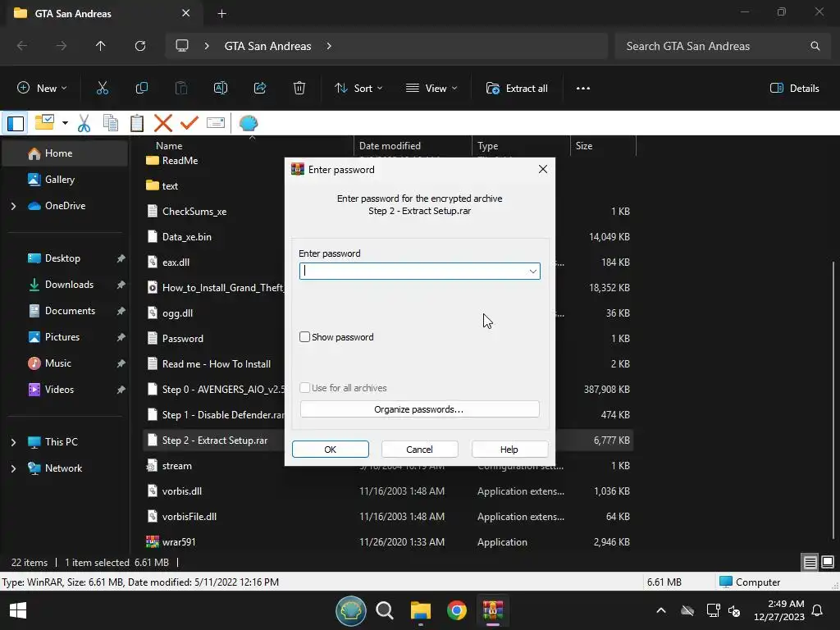Click the taskbar Search magnifier icon

point(385,610)
